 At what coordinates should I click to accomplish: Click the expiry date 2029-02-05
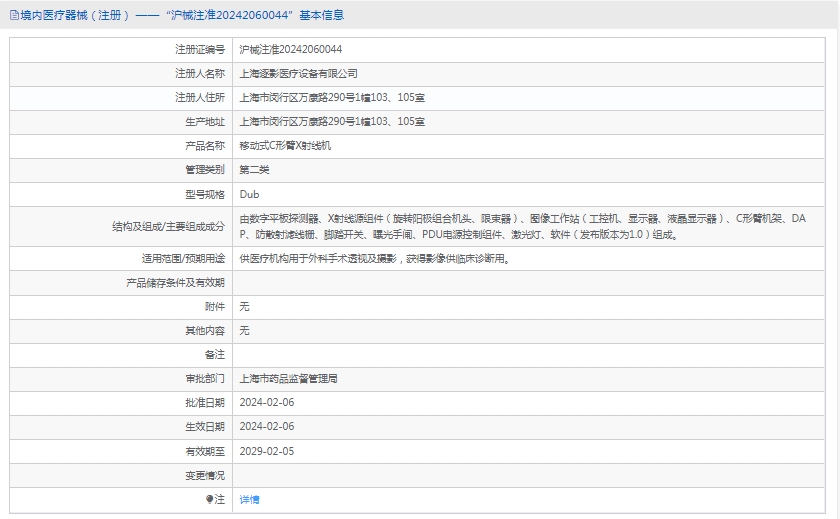[267, 451]
